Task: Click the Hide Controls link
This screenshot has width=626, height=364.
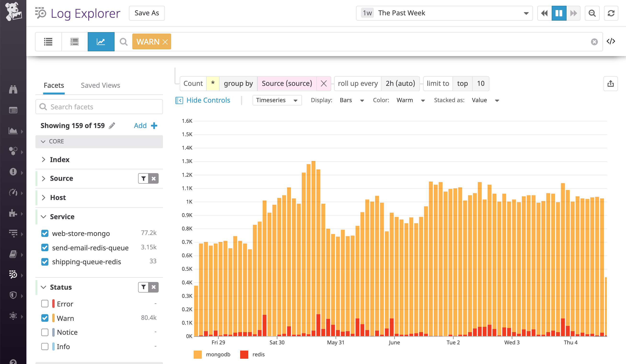Action: [x=208, y=100]
